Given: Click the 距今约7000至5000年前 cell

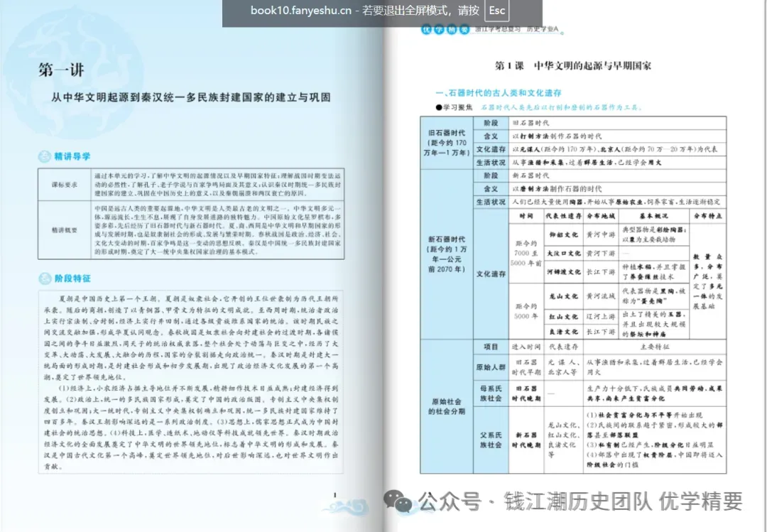Looking at the screenshot, I should [x=526, y=253].
